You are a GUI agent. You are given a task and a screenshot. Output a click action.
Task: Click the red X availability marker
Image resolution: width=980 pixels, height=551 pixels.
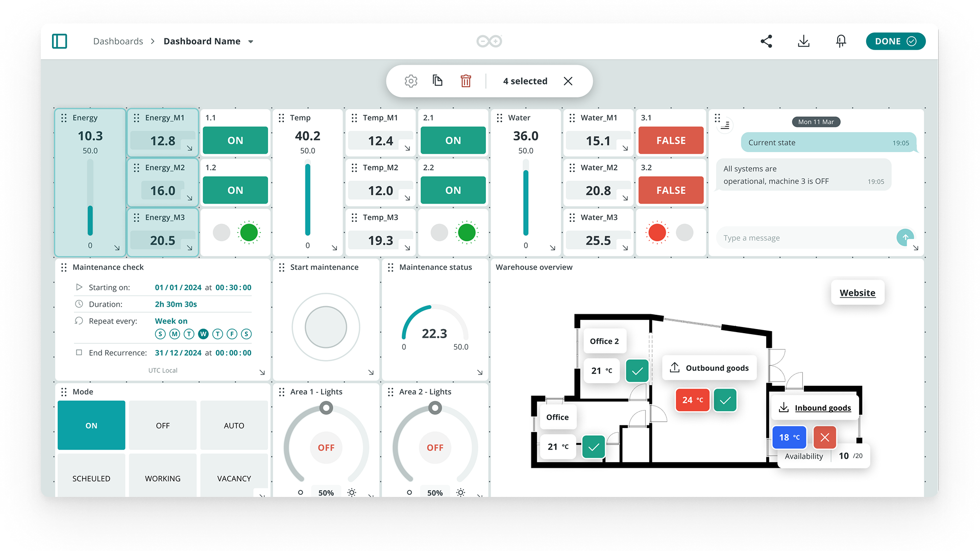[825, 437]
